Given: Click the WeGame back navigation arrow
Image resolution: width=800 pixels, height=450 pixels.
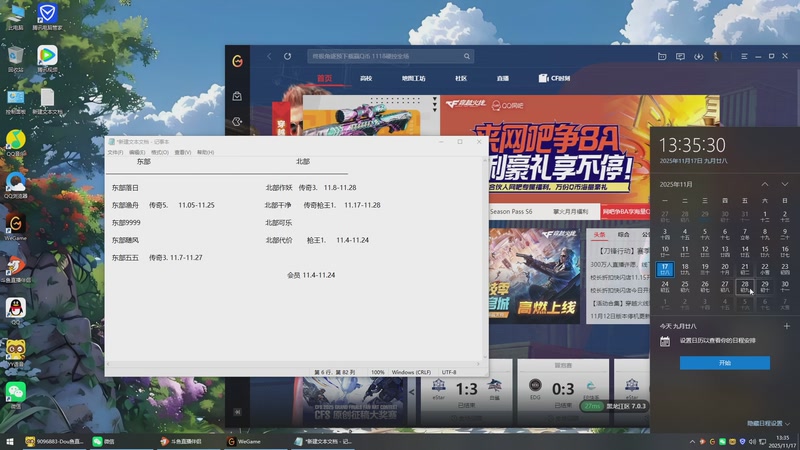Looking at the screenshot, I should [269, 56].
